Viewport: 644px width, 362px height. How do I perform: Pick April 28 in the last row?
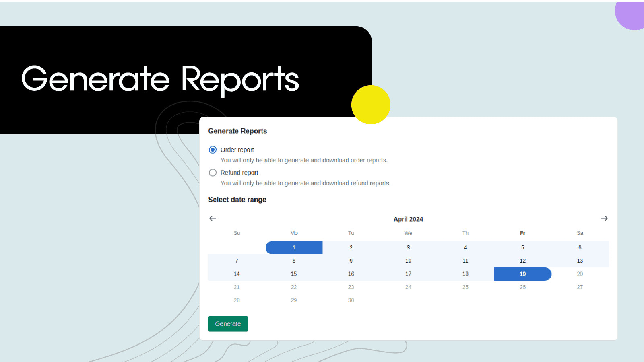pos(237,300)
